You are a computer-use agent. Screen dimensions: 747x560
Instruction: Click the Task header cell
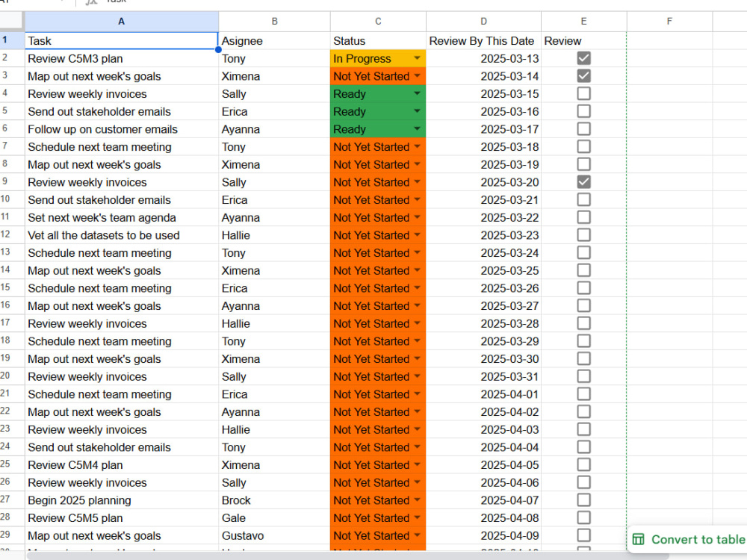(122, 41)
